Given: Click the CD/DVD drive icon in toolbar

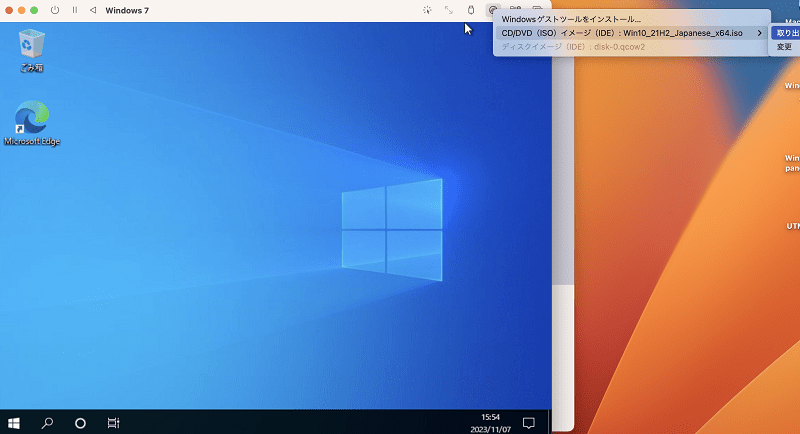Looking at the screenshot, I should tap(492, 10).
